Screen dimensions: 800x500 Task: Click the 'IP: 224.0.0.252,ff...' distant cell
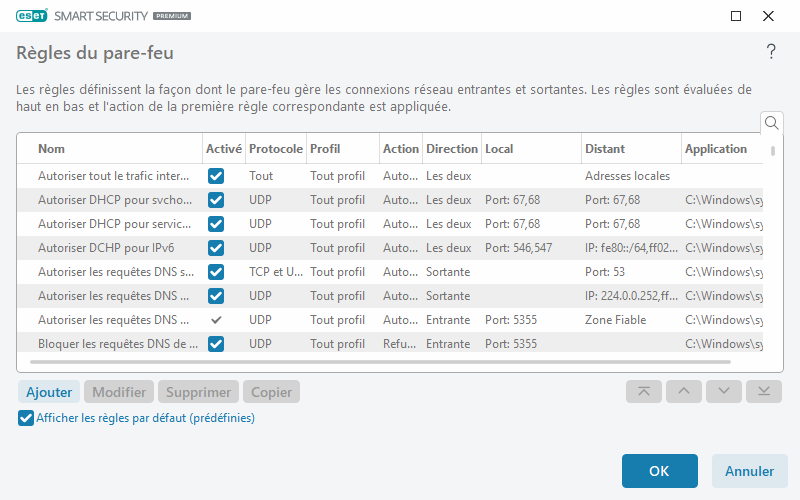[x=632, y=296]
